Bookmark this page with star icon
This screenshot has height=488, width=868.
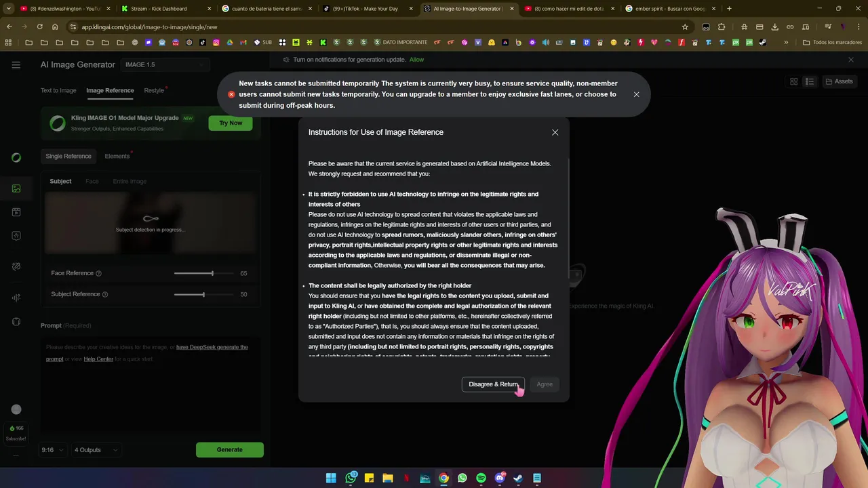(685, 27)
